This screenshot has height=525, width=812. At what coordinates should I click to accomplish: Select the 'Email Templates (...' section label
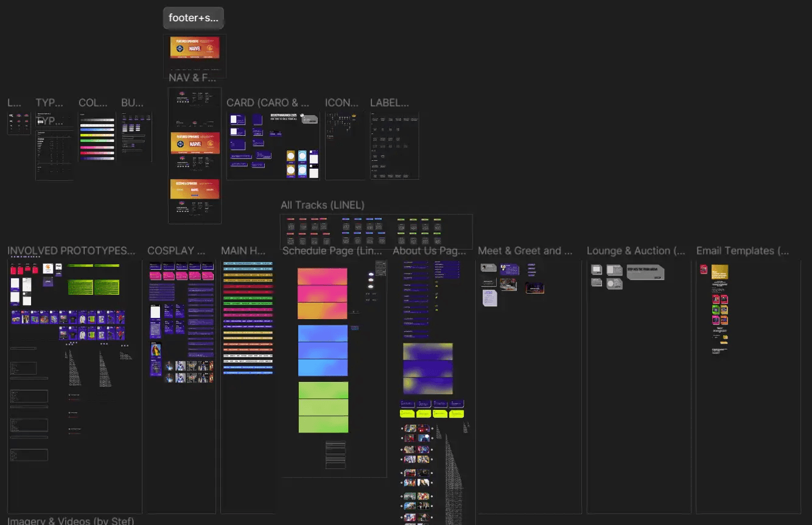[743, 251]
